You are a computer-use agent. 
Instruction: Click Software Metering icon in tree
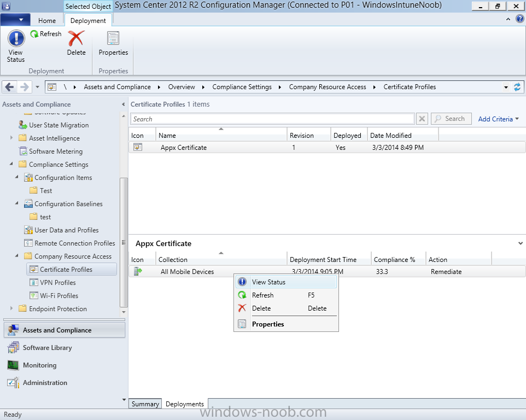[x=23, y=151]
